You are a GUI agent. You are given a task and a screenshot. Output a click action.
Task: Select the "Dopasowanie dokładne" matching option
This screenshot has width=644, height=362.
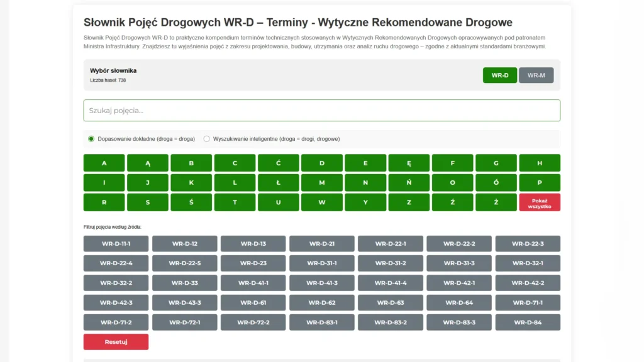[89, 139]
